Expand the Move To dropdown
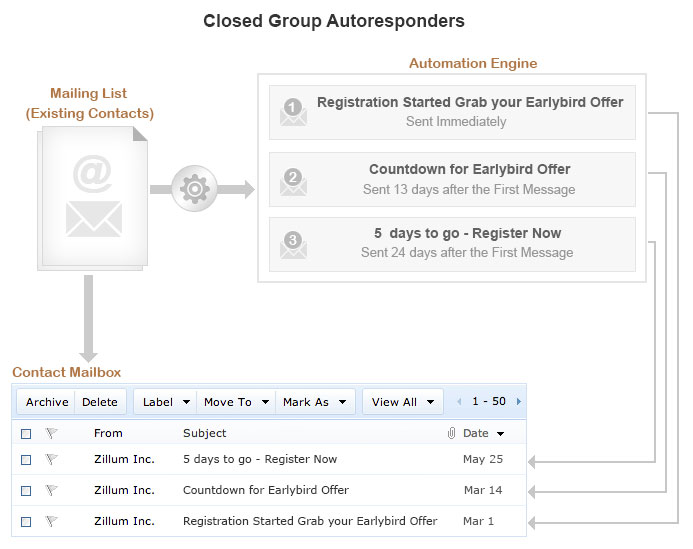The height and width of the screenshot is (549, 693). pyautogui.click(x=236, y=402)
